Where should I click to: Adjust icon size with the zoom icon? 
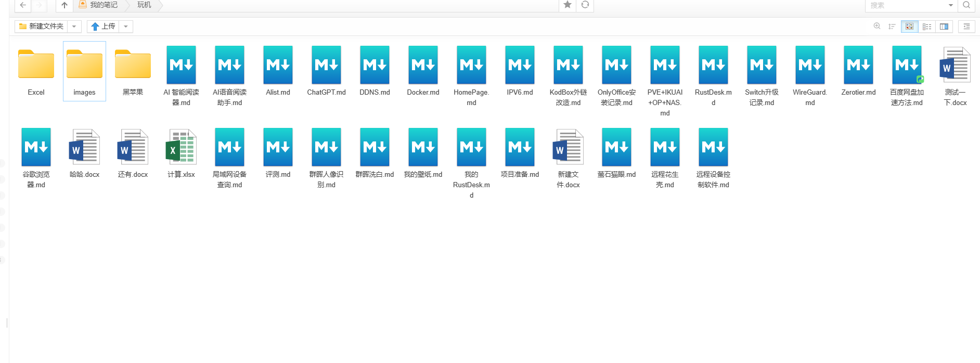877,26
